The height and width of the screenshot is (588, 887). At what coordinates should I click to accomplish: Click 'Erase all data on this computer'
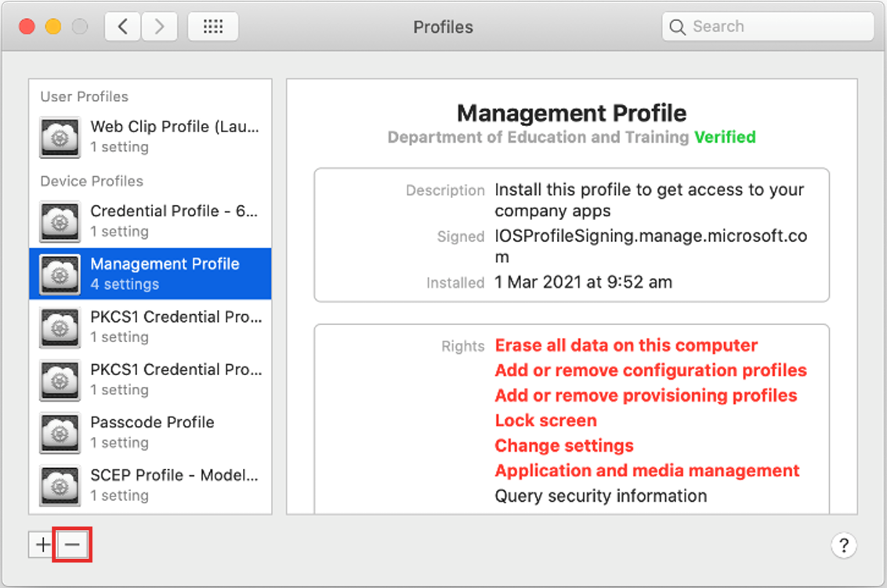click(x=625, y=345)
